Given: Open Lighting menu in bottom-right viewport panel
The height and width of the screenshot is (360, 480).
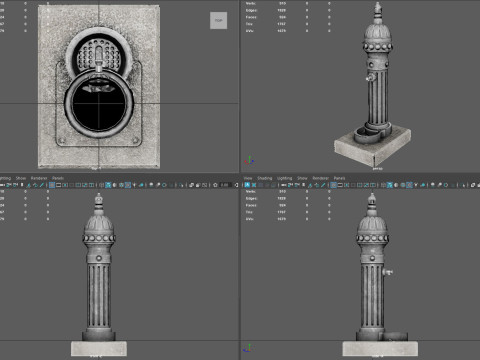Looking at the screenshot, I should tap(284, 178).
